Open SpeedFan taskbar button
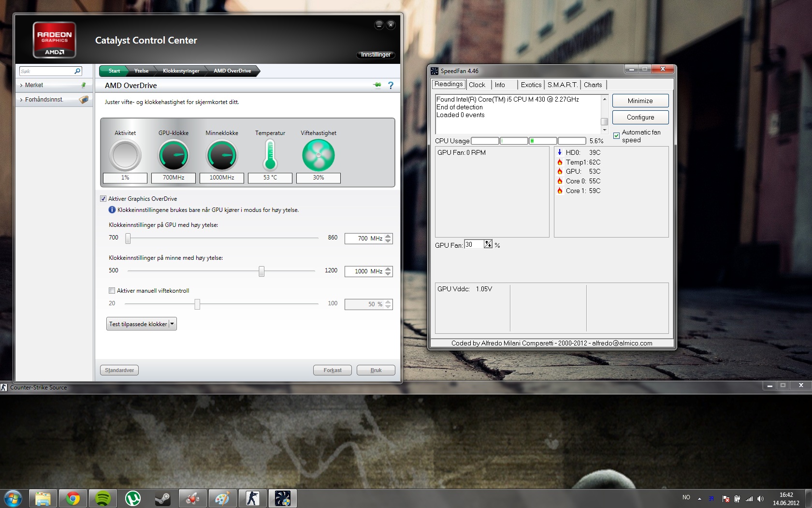 (283, 498)
